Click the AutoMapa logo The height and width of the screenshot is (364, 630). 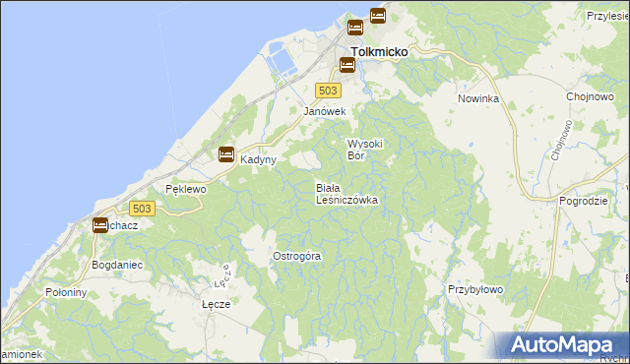pyautogui.click(x=561, y=345)
